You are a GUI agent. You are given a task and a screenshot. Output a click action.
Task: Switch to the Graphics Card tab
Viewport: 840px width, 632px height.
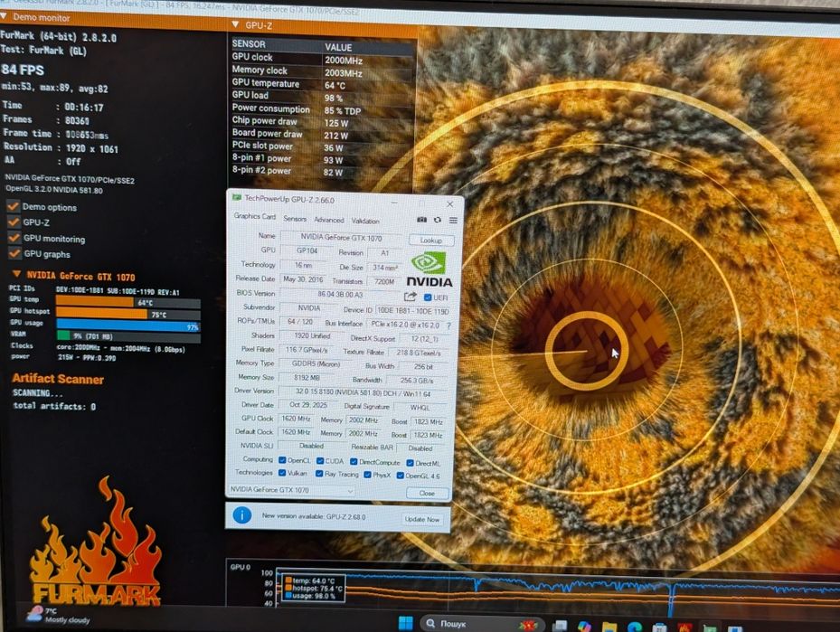254,216
